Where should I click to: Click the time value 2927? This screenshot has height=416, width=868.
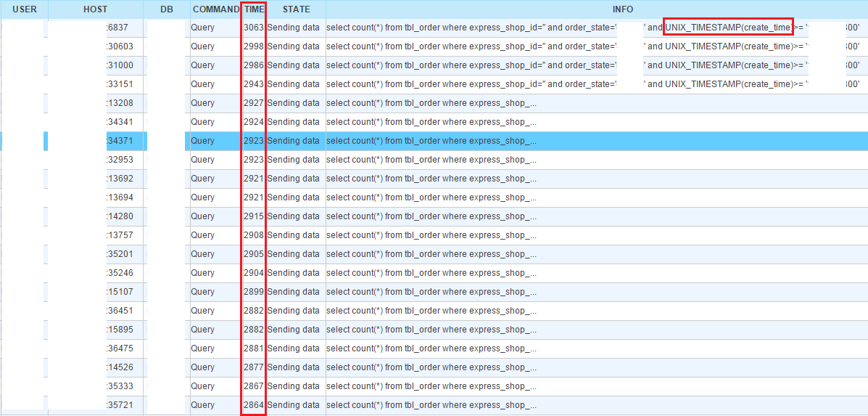click(x=254, y=103)
